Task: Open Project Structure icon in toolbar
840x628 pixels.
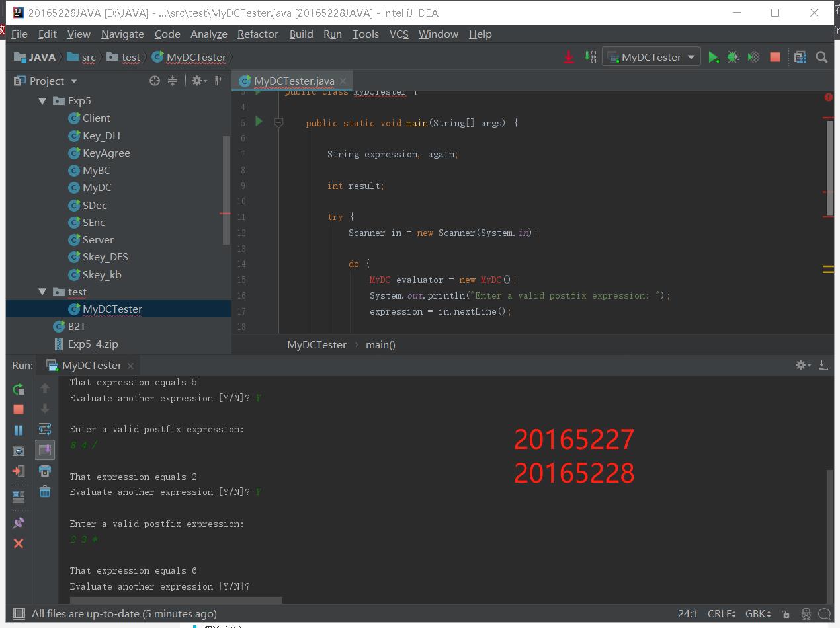Action: click(800, 58)
